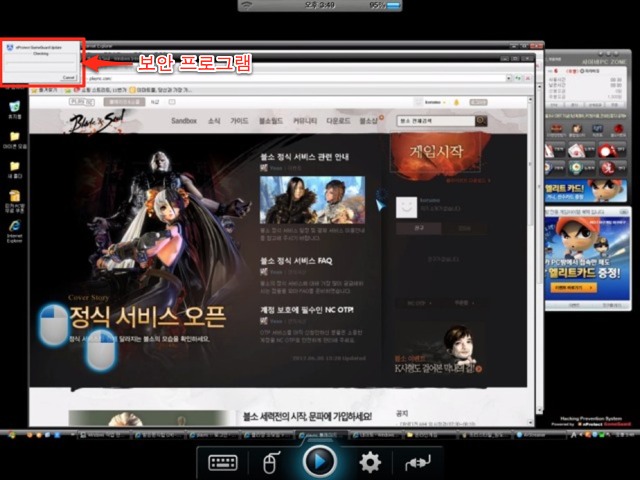Click the PLAYNC logo in site header
The height and width of the screenshot is (480, 640).
pyautogui.click(x=81, y=102)
